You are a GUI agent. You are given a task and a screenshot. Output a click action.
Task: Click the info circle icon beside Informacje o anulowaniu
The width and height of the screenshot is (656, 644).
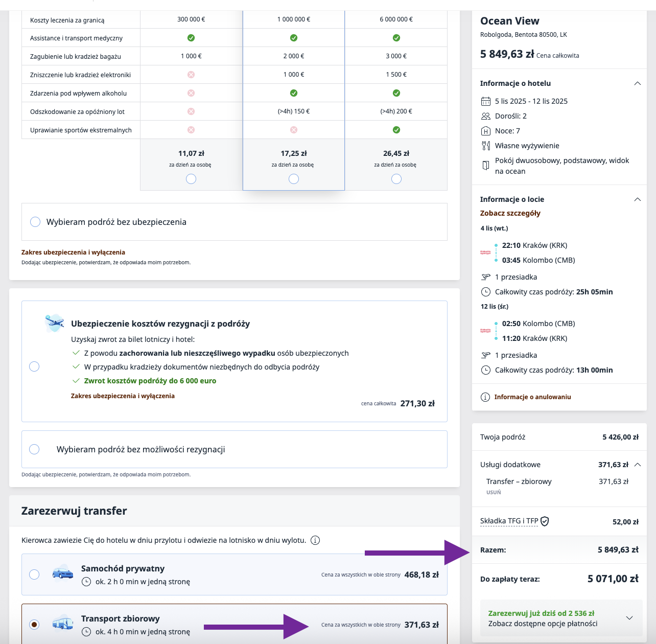point(485,397)
